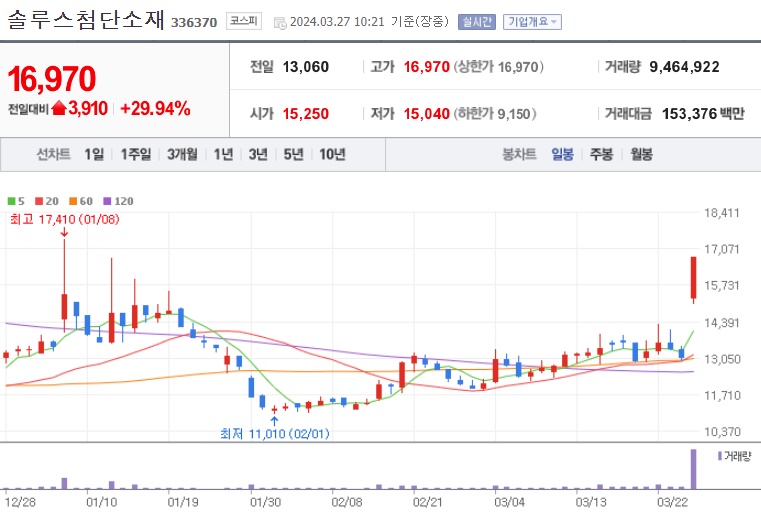Click the 2024.03.27 10:21 timestamp
Screen dimensions: 761x516
click(337, 22)
